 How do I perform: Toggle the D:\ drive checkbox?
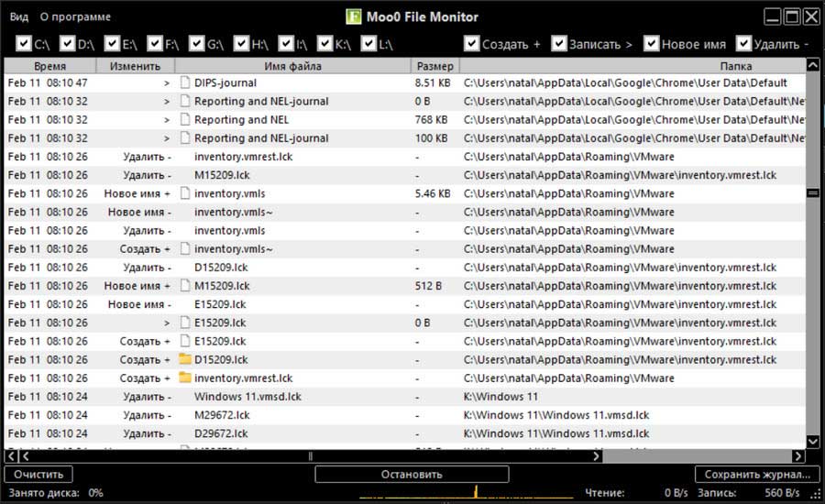tap(67, 43)
